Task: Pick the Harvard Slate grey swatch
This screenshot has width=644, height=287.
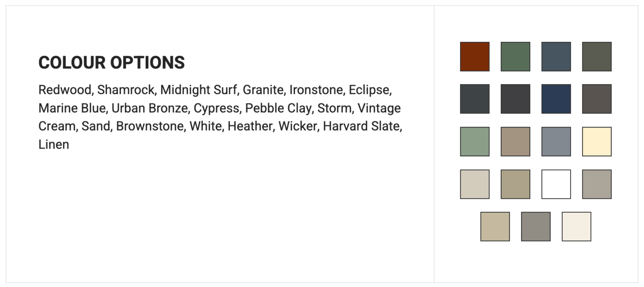Action: point(536,227)
